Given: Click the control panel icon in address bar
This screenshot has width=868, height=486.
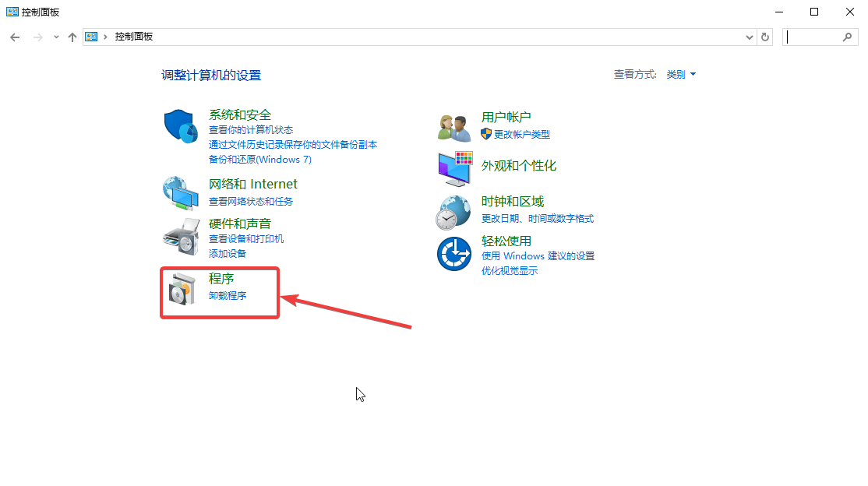Looking at the screenshot, I should click(91, 37).
